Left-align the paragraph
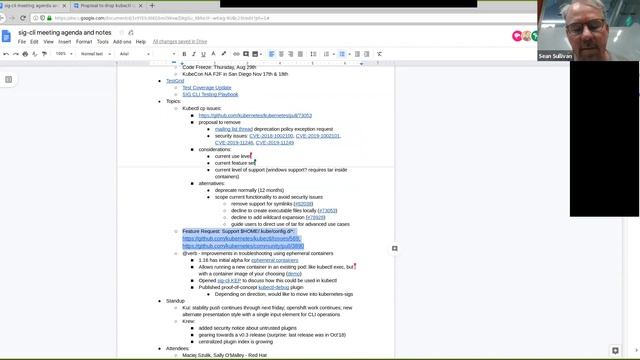Image resolution: width=640 pixels, height=360 pixels. (271, 54)
